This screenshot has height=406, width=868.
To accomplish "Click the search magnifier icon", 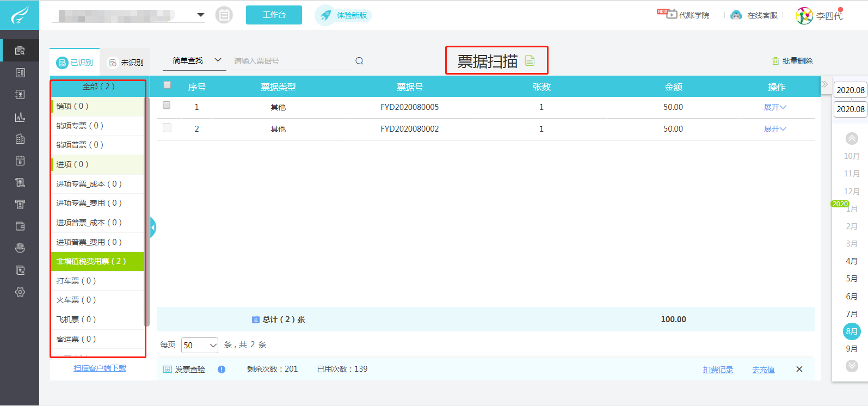I will tap(359, 61).
